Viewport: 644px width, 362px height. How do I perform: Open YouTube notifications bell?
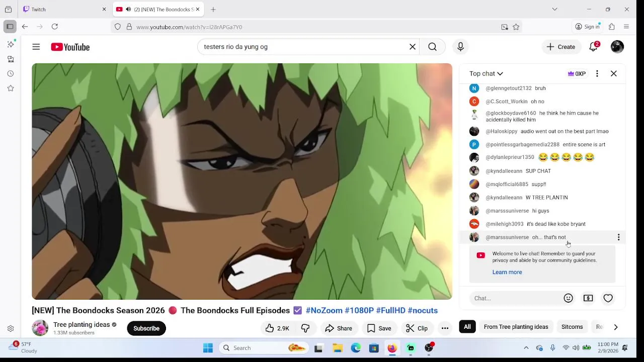tap(594, 47)
